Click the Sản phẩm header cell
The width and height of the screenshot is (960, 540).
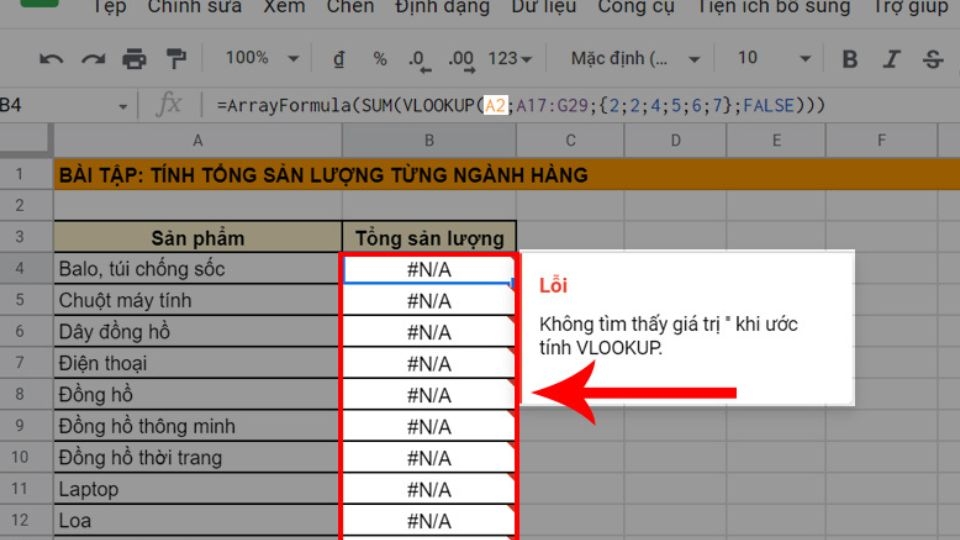(x=198, y=238)
